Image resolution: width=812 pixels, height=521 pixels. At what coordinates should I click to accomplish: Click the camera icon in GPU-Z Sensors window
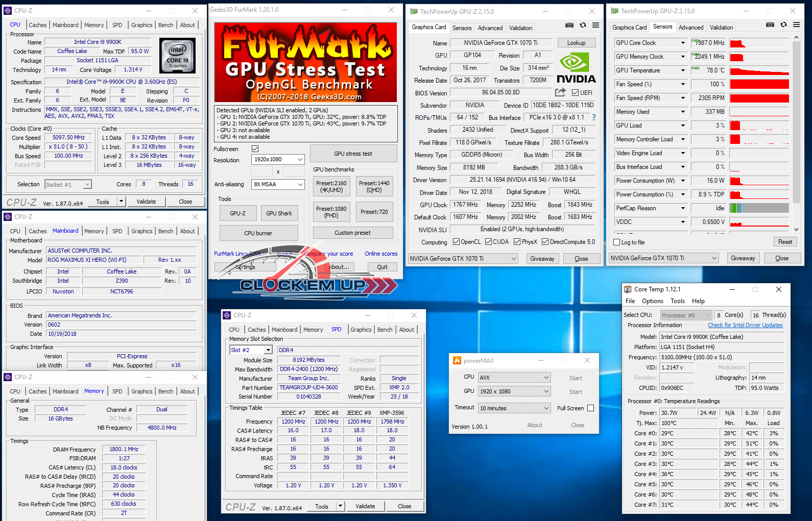[770, 25]
